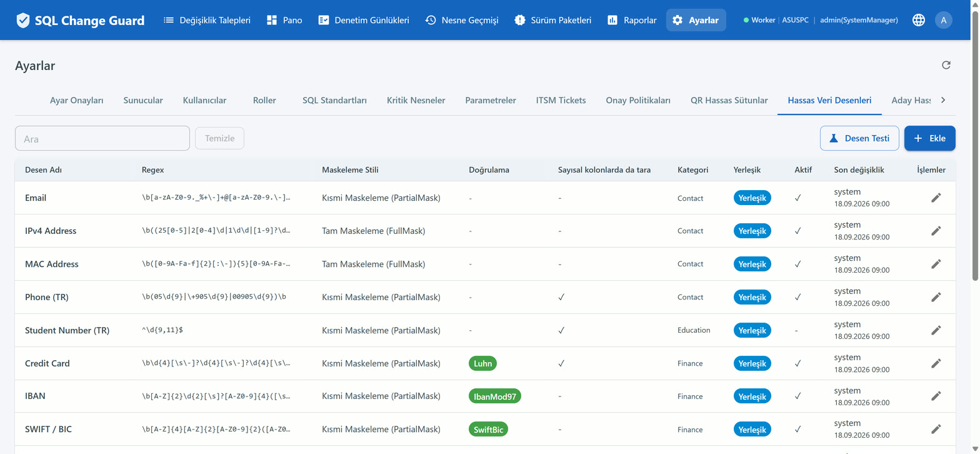Click the Worker status indicator in the header
Screen dimensions: 980x454
pyautogui.click(x=759, y=20)
